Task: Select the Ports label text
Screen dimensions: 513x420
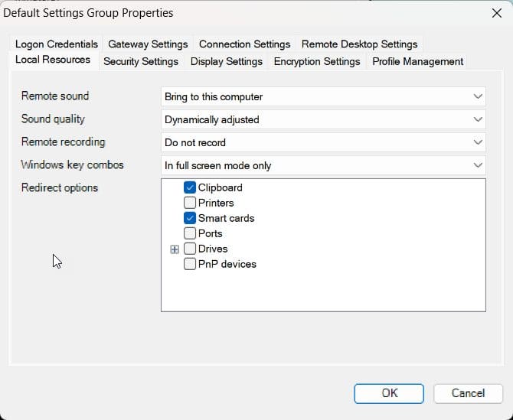Action: (x=210, y=233)
